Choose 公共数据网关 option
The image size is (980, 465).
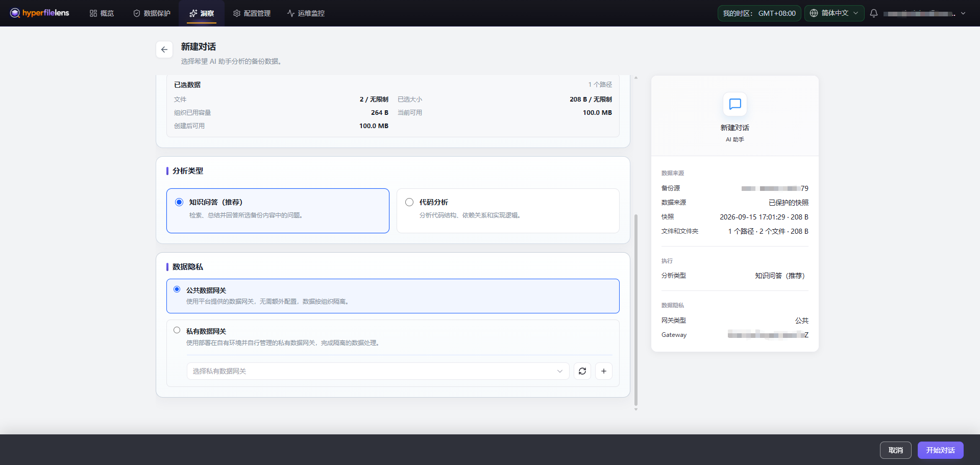pyautogui.click(x=393, y=296)
